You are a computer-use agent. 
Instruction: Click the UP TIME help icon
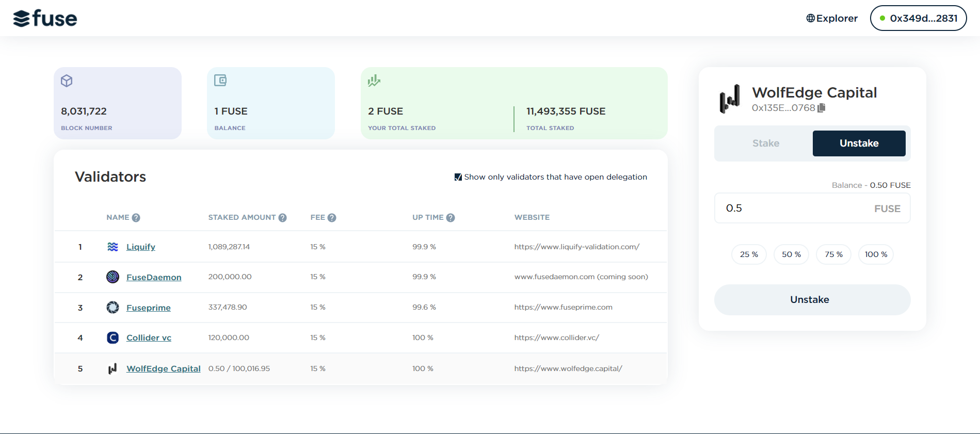(x=451, y=218)
